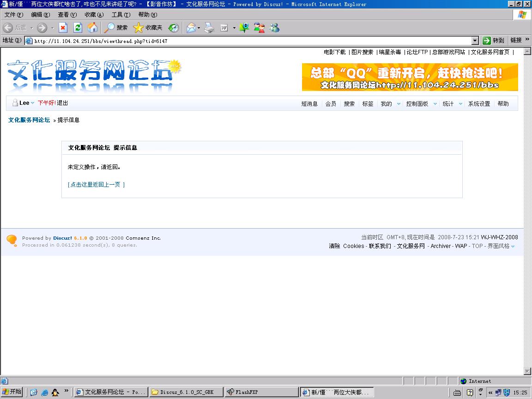The width and height of the screenshot is (532, 399).
Task: Expand the Back button history dropdown
Action: click(31, 28)
